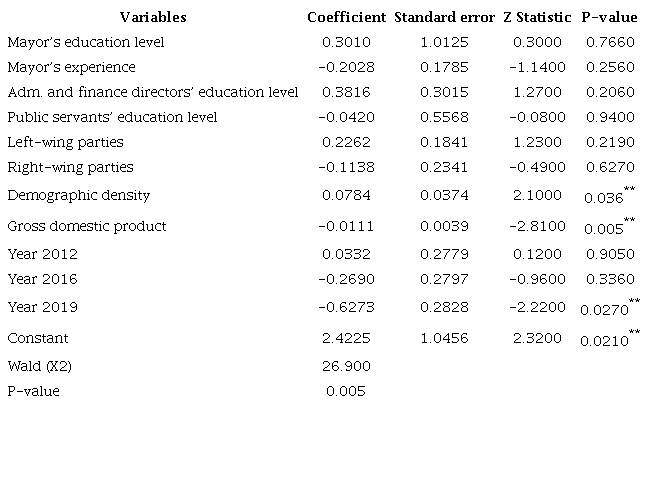649x486 pixels.
Task: Click the Coefficient column header
Action: tap(346, 17)
